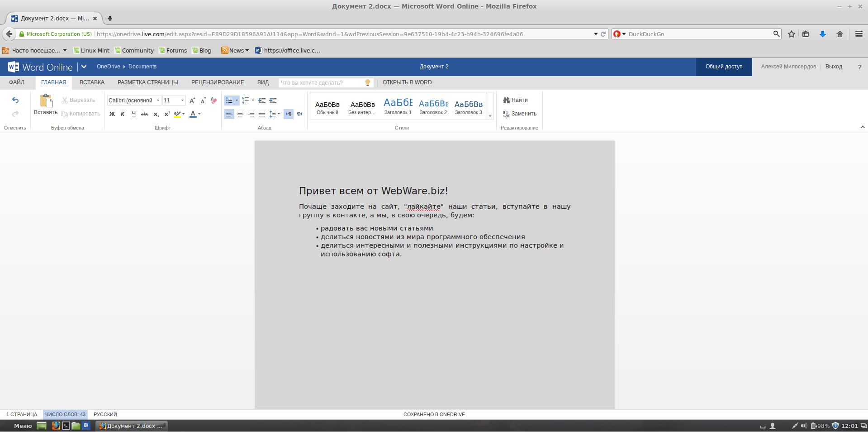Open the Documents breadcrumb link

tap(142, 67)
